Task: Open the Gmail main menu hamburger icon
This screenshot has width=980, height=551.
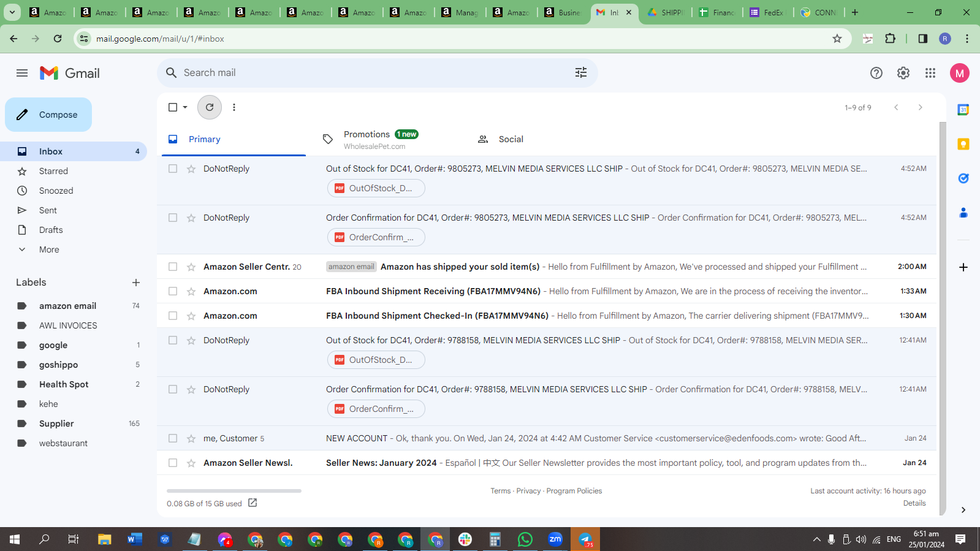Action: [x=22, y=73]
